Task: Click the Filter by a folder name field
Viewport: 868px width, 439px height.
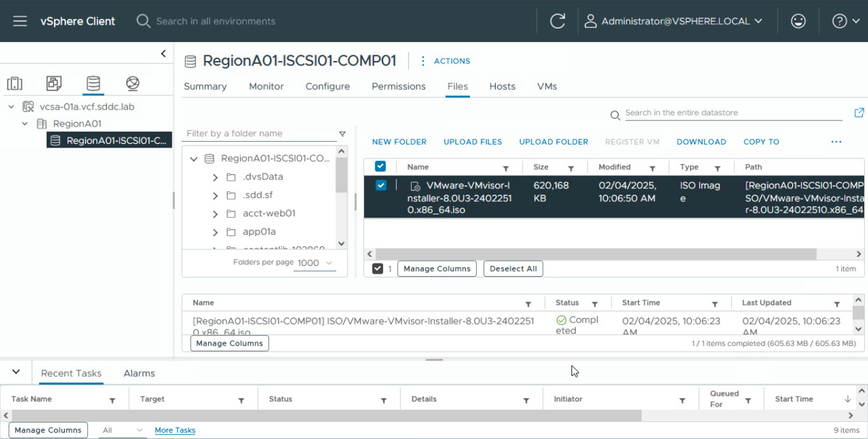Action: coord(259,134)
